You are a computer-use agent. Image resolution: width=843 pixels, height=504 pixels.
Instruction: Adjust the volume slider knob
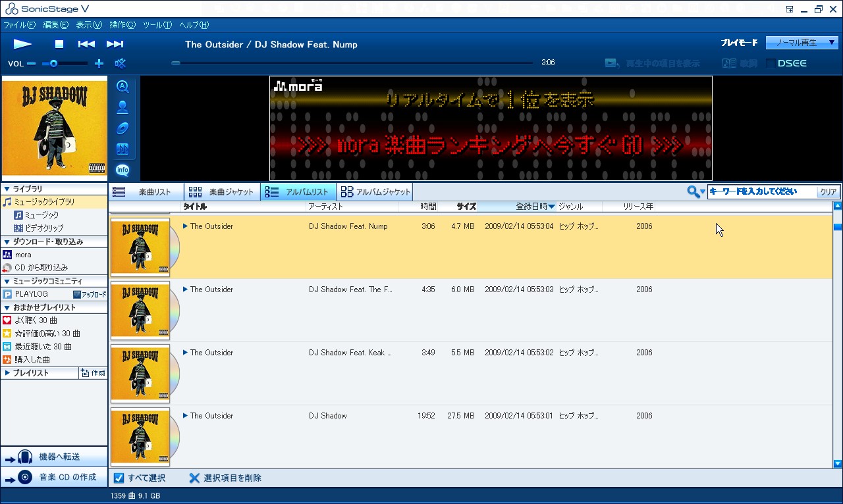(x=53, y=64)
